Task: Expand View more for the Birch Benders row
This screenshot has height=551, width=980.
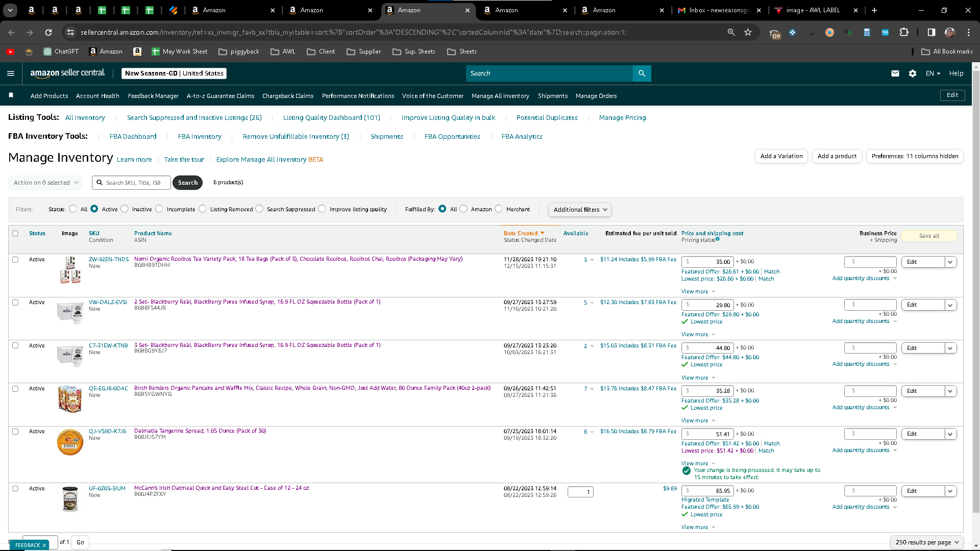Action: [x=698, y=421]
